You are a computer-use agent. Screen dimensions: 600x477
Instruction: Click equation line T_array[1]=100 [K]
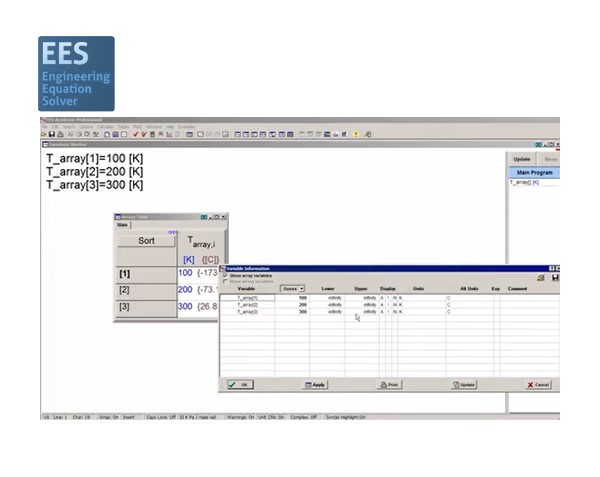pos(95,158)
